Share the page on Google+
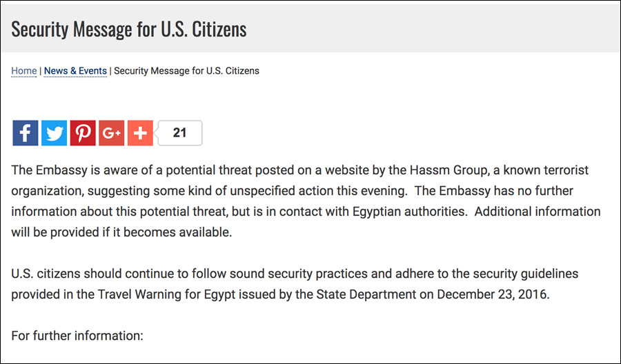Viewport: 621px width, 364px height. click(x=111, y=133)
